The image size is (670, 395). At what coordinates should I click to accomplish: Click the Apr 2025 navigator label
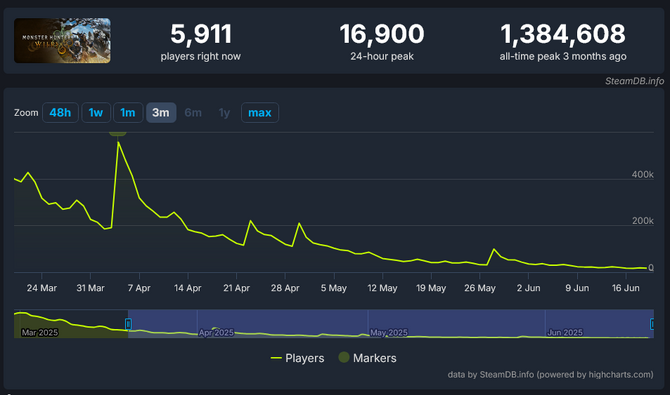point(216,332)
